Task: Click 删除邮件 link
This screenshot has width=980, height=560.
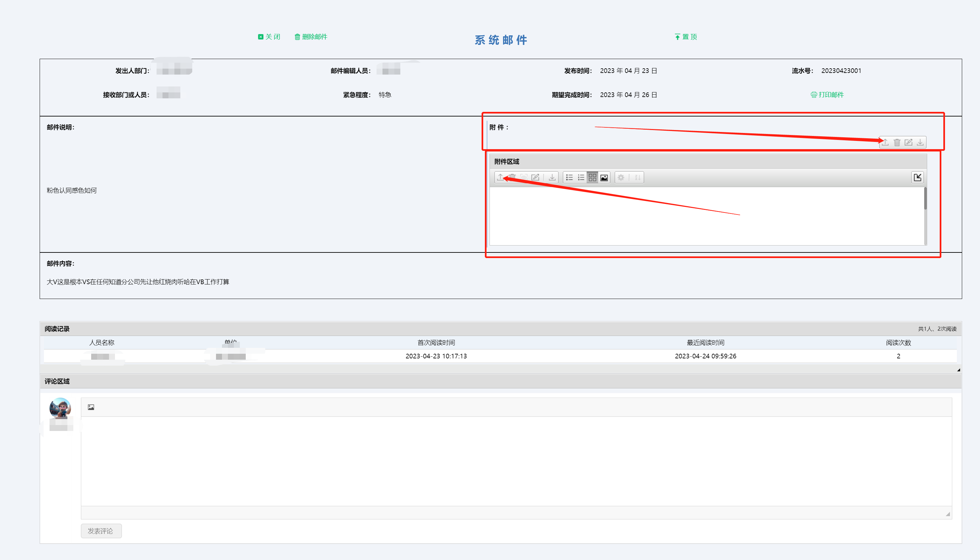Action: point(311,37)
